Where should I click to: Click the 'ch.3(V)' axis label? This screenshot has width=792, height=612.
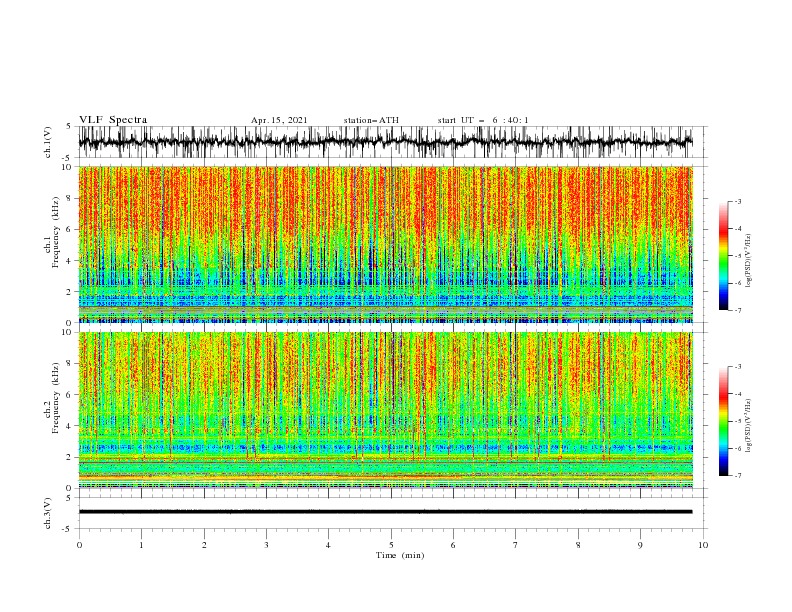coord(48,513)
